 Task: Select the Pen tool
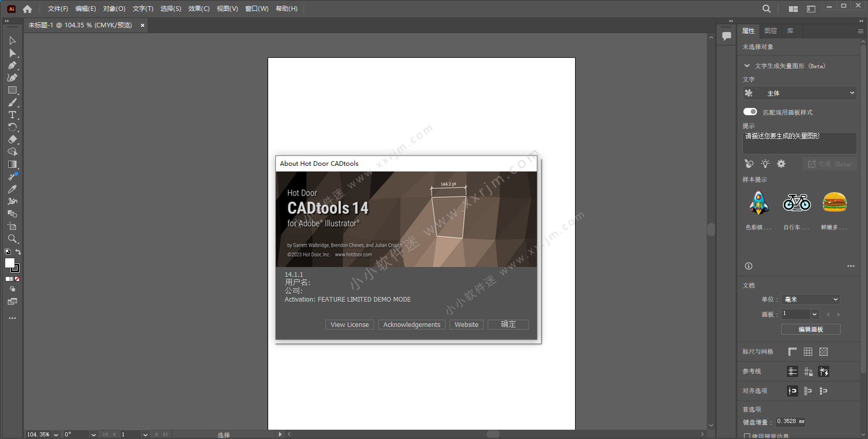pyautogui.click(x=12, y=65)
